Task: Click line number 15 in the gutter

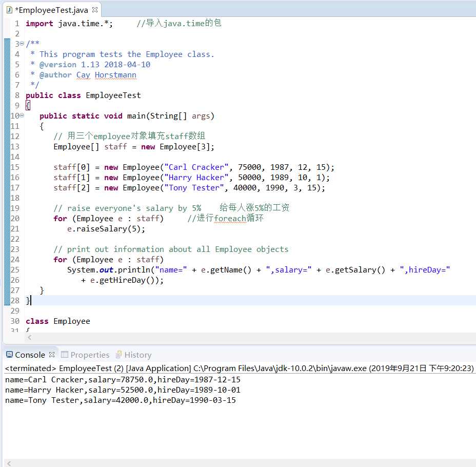Action: (x=15, y=167)
